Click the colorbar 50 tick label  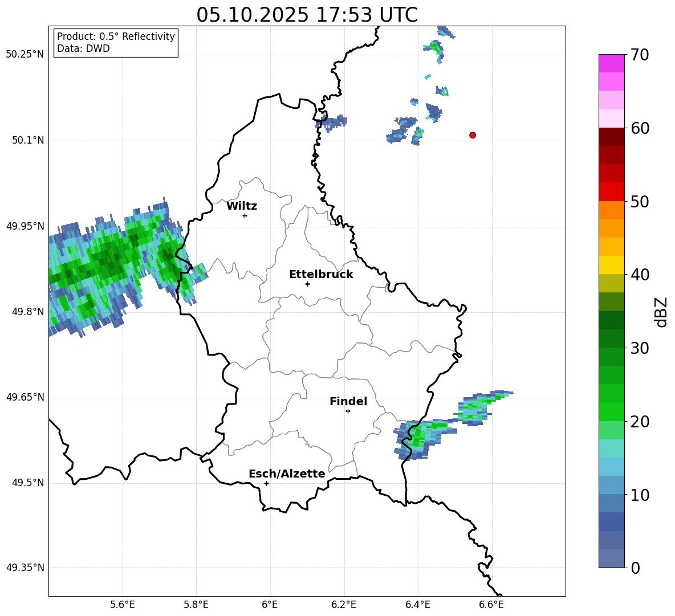pos(640,202)
